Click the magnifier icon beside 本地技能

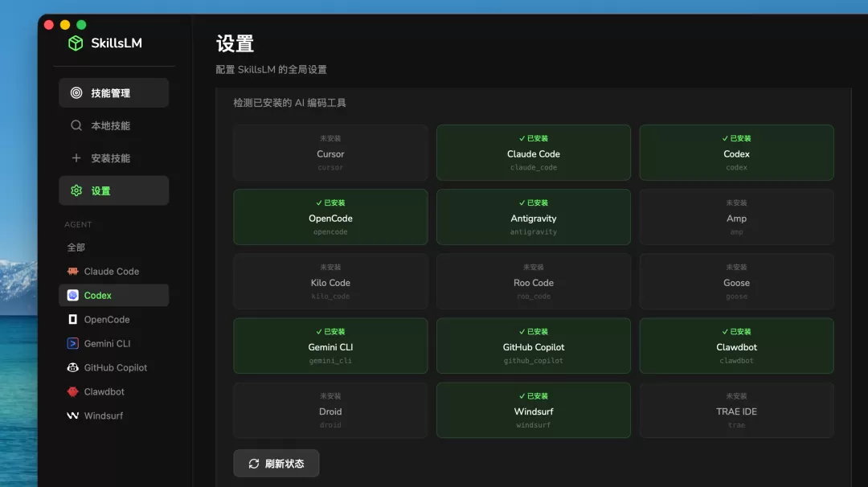click(x=76, y=125)
